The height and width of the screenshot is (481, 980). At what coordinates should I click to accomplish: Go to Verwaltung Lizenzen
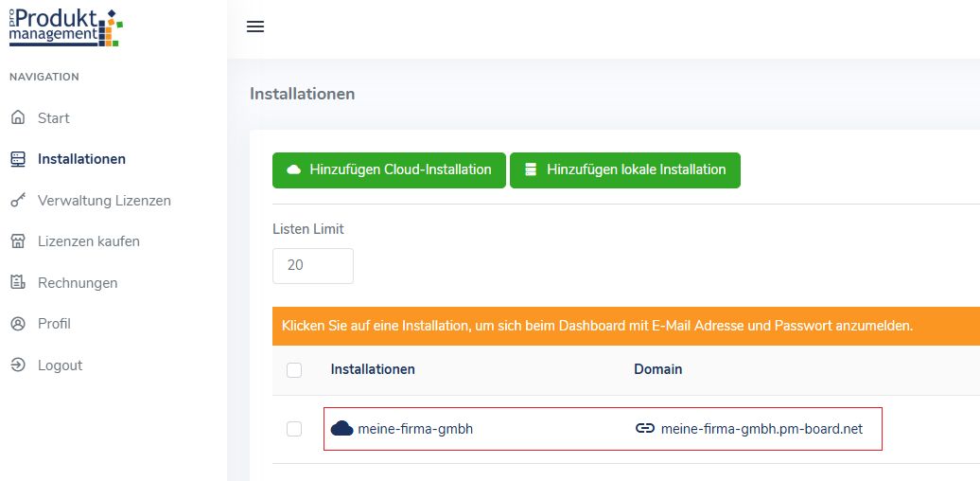pyautogui.click(x=104, y=201)
